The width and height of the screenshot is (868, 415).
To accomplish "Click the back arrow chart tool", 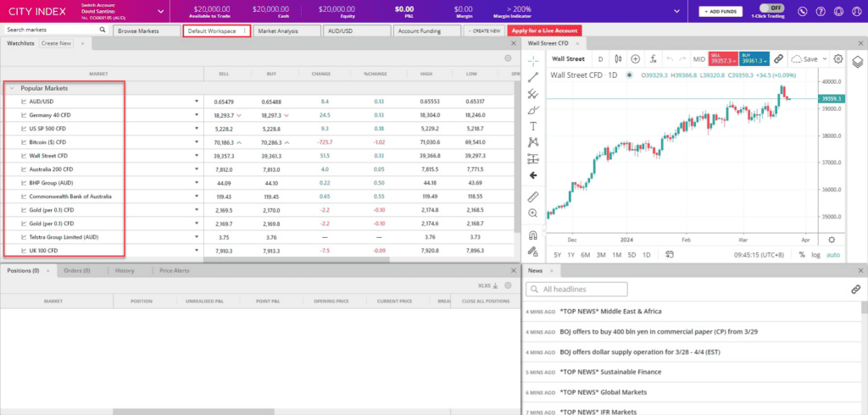I will [533, 175].
